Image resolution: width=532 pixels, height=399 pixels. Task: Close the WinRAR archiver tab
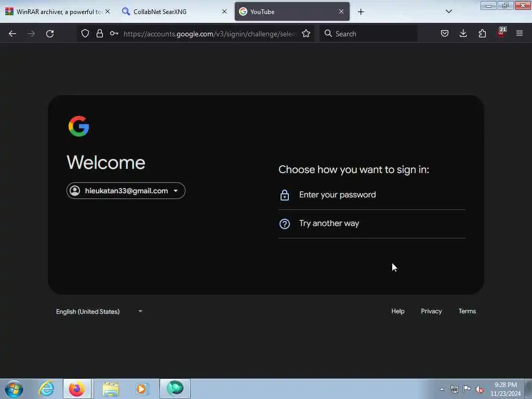(108, 11)
